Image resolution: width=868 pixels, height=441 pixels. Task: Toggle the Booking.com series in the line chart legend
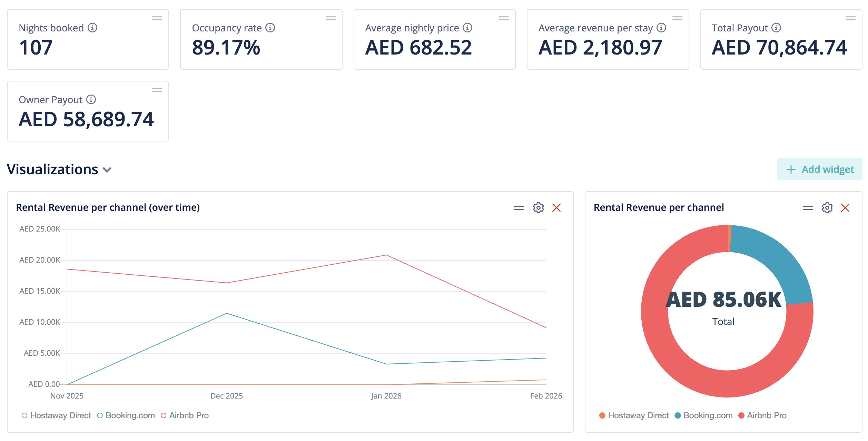click(130, 415)
